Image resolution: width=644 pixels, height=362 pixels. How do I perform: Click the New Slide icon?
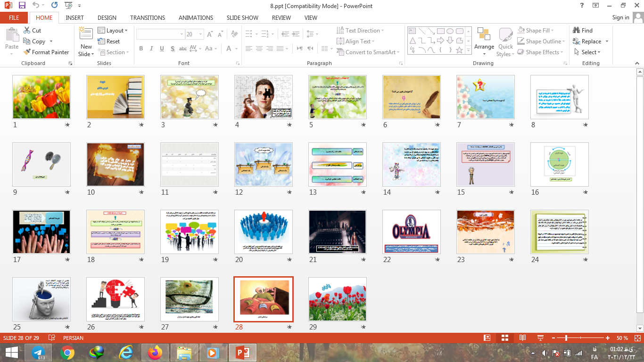[x=86, y=34]
